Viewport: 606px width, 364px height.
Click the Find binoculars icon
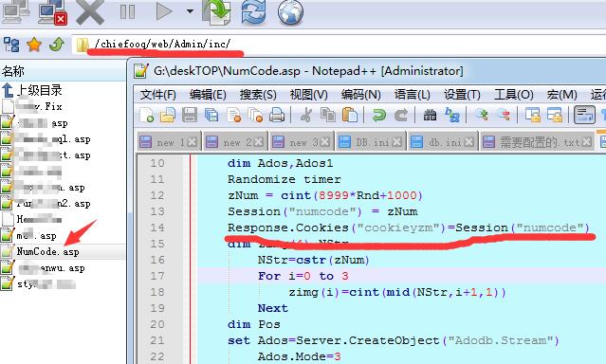(x=430, y=115)
